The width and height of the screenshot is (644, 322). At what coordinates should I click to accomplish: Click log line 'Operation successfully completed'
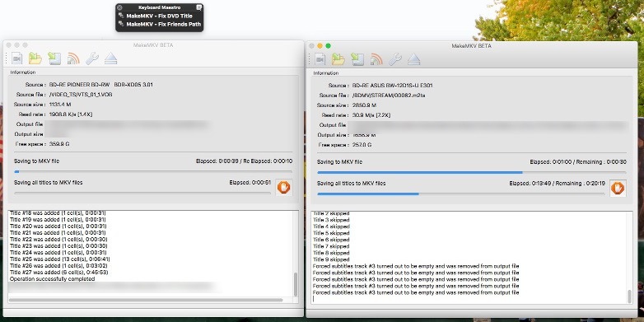(52, 279)
